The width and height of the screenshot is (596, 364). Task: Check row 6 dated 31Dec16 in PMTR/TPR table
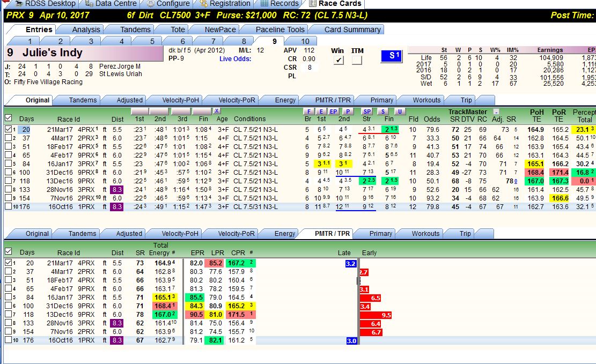point(9,306)
